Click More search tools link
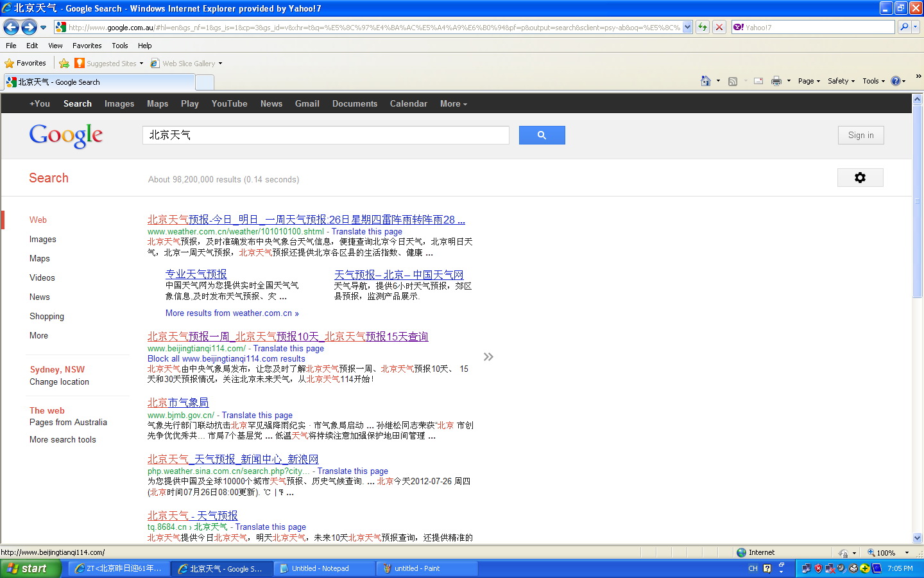The height and width of the screenshot is (578, 924). point(62,439)
